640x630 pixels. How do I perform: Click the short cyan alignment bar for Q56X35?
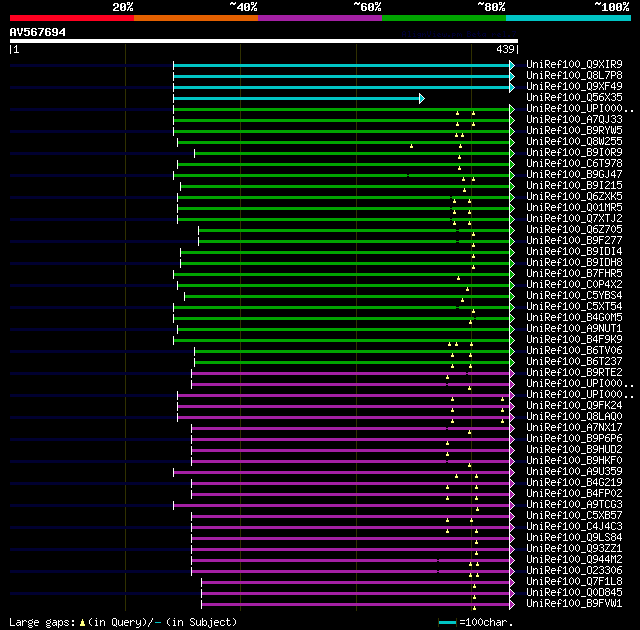tap(299, 98)
